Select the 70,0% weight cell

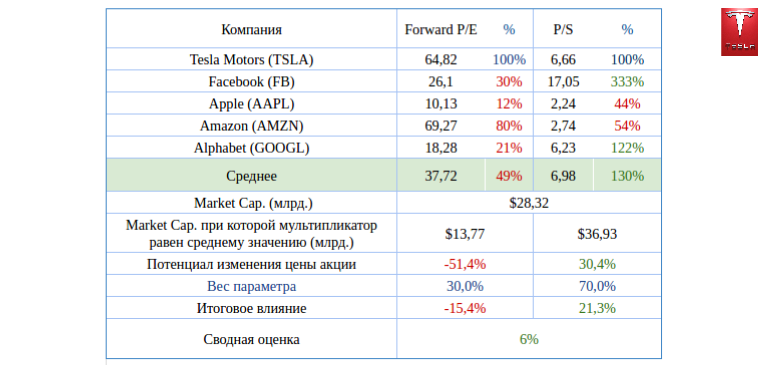pyautogui.click(x=597, y=287)
